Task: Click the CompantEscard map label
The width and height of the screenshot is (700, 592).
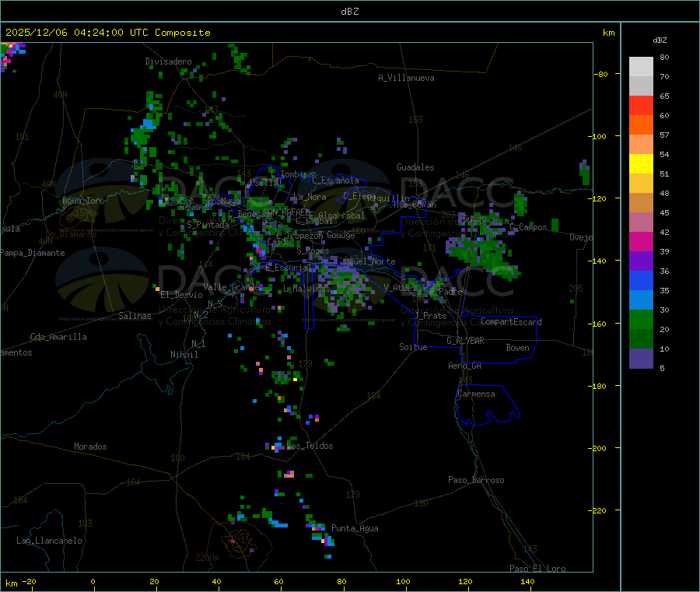Action: point(511,322)
